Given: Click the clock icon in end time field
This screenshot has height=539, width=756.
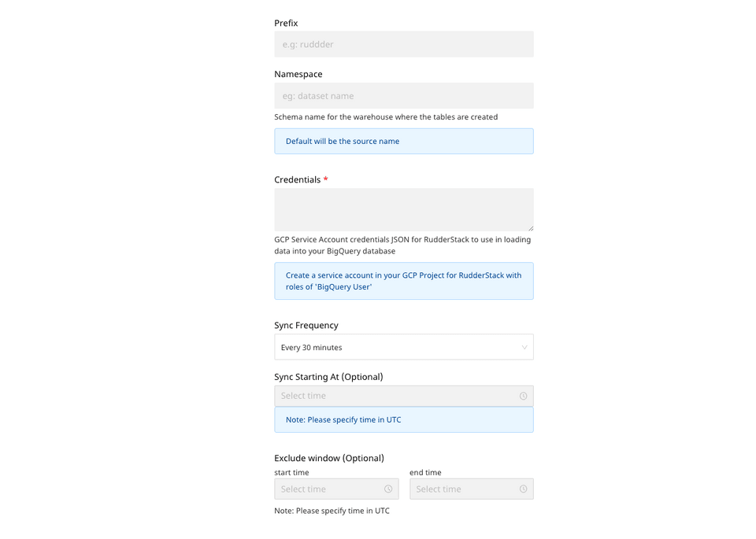Looking at the screenshot, I should click(x=523, y=489).
